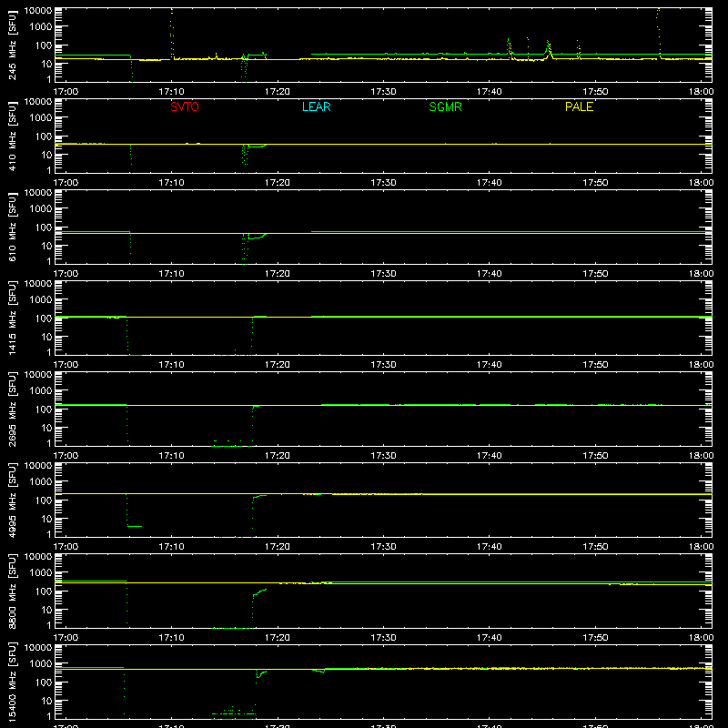728x728 pixels.
Task: Click 18:00 time label below 410 MHz panel
Action: [701, 183]
